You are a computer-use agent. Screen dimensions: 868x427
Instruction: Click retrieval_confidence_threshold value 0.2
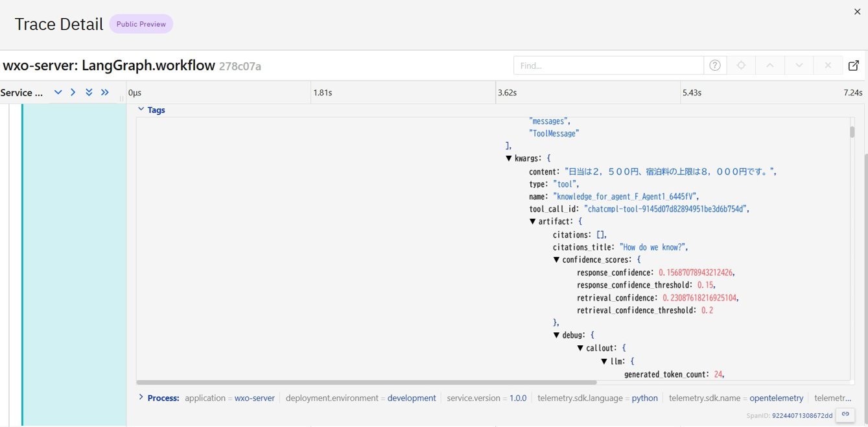tap(707, 310)
